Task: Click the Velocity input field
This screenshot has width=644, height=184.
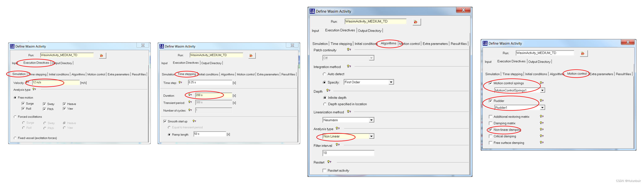Action: click(x=55, y=83)
